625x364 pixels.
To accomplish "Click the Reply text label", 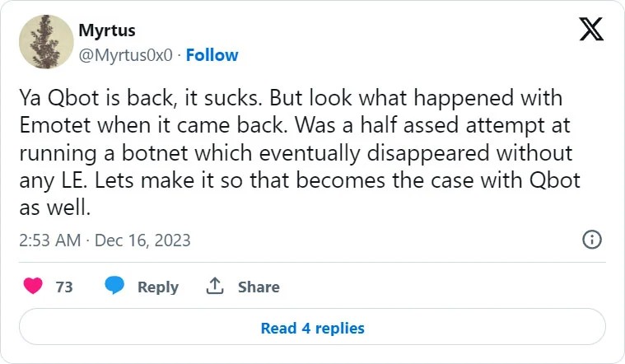I will click(158, 287).
